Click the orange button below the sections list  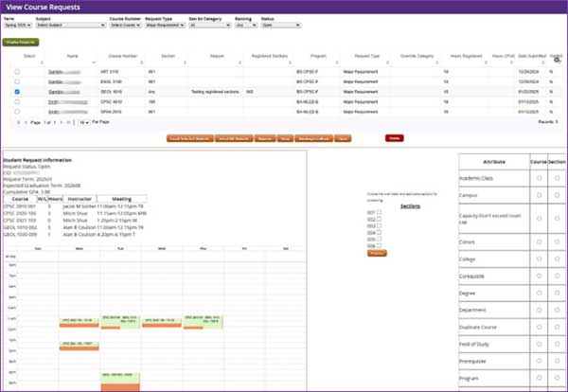(x=377, y=253)
